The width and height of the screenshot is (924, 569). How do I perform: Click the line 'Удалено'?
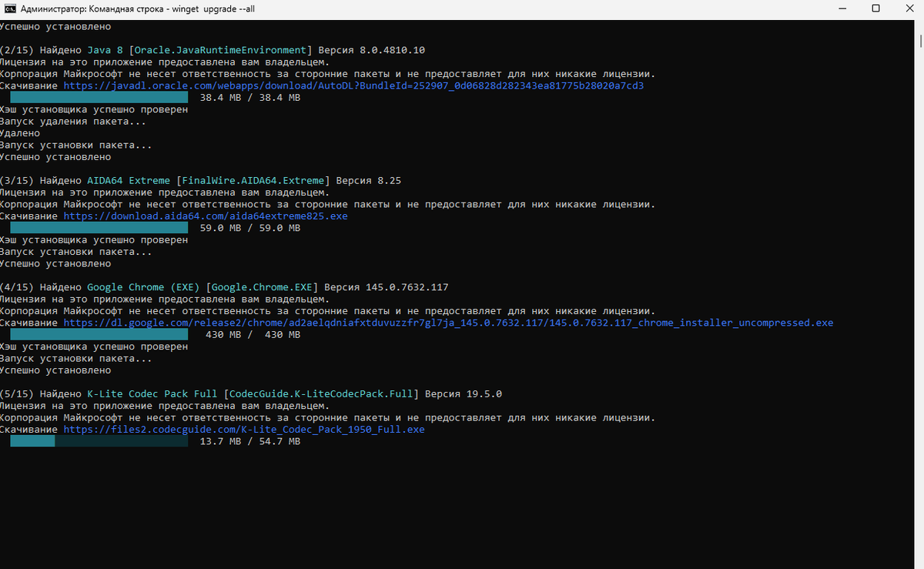(20, 133)
